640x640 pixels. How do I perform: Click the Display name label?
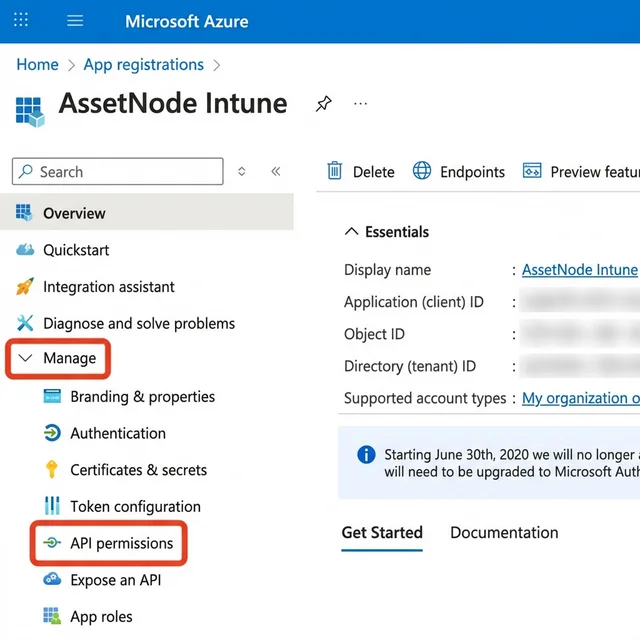(387, 270)
